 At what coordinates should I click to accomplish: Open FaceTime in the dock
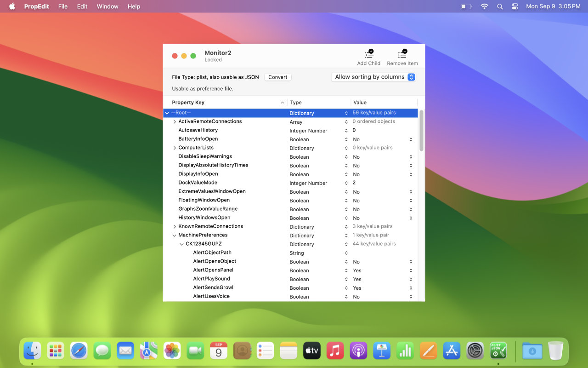tap(195, 351)
